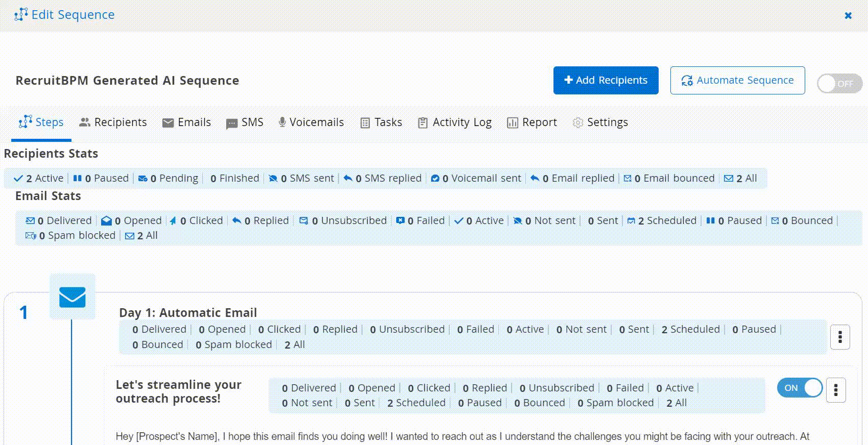Image resolution: width=868 pixels, height=445 pixels.
Task: Filter recipients by 0 SMS replied
Action: click(x=382, y=179)
